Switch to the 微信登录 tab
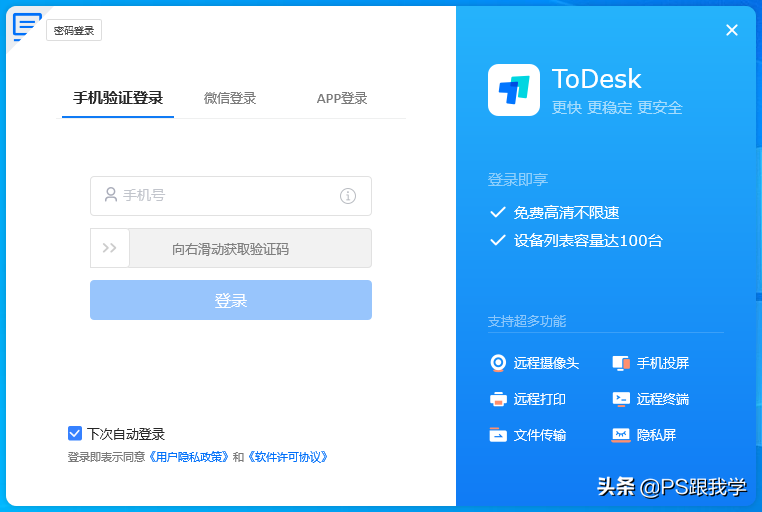The image size is (762, 512). [230, 98]
